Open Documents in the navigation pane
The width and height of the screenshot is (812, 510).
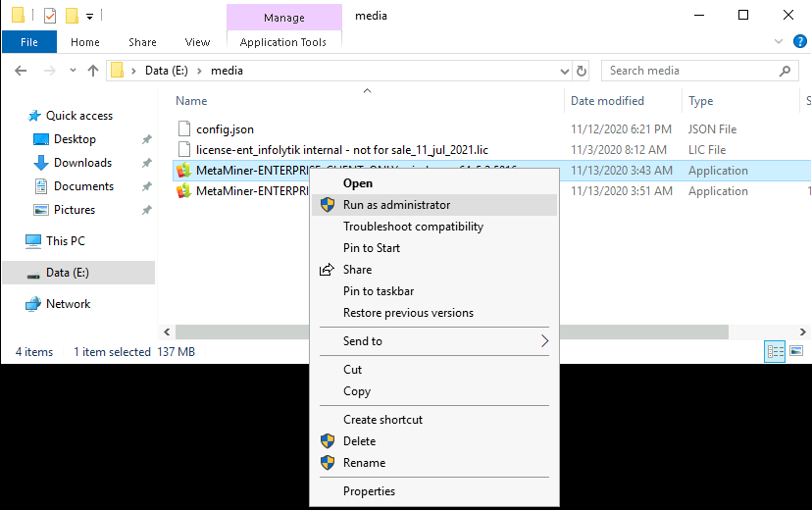[83, 186]
